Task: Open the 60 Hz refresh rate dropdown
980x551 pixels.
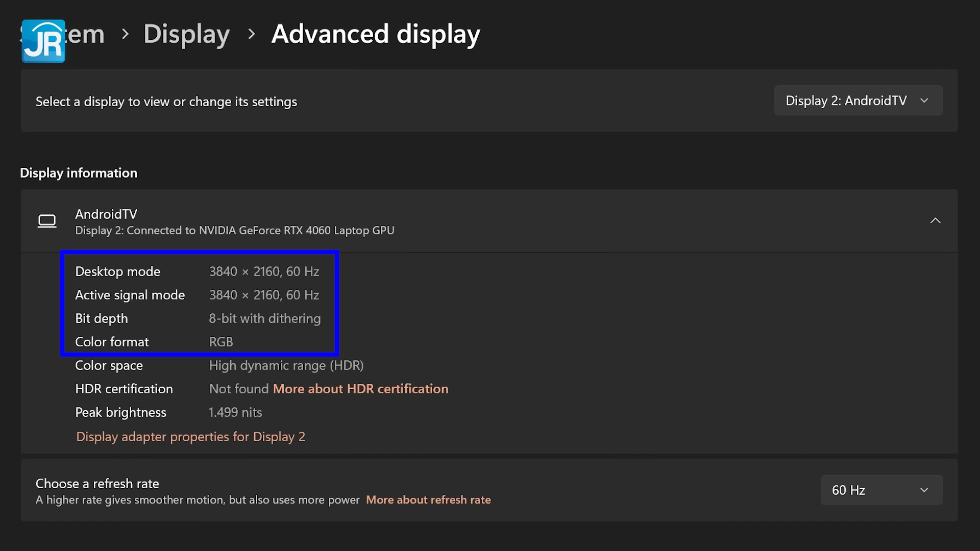Action: coord(881,490)
